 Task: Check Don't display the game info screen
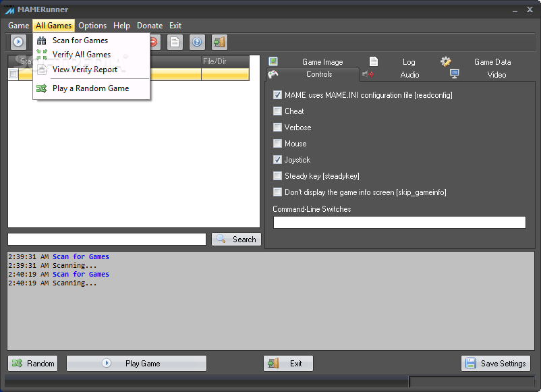pos(277,192)
